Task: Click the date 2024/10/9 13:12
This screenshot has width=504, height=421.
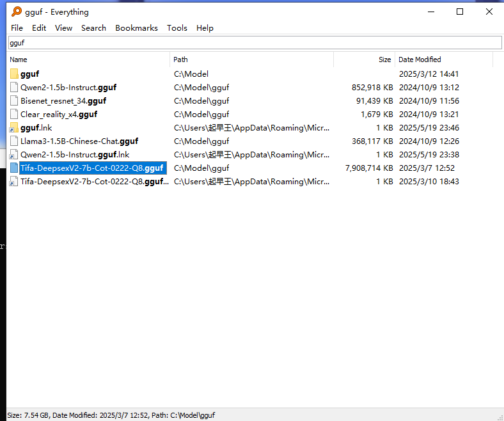Action: [429, 88]
